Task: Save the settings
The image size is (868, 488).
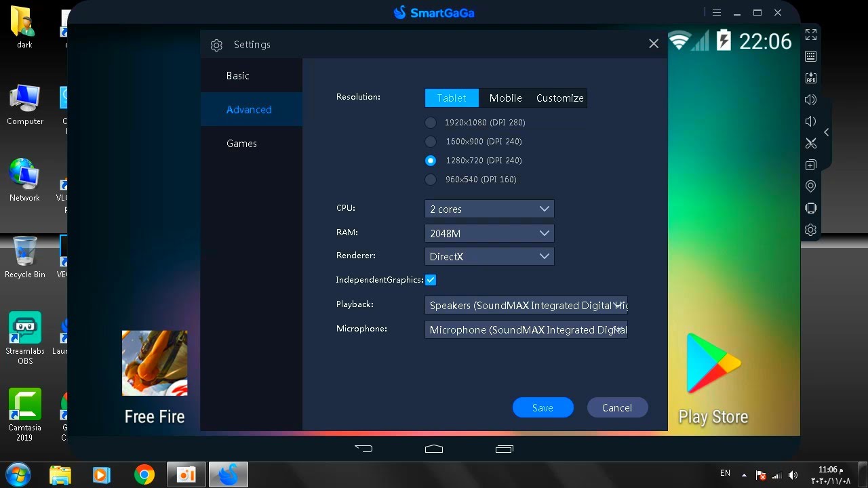Action: click(543, 407)
